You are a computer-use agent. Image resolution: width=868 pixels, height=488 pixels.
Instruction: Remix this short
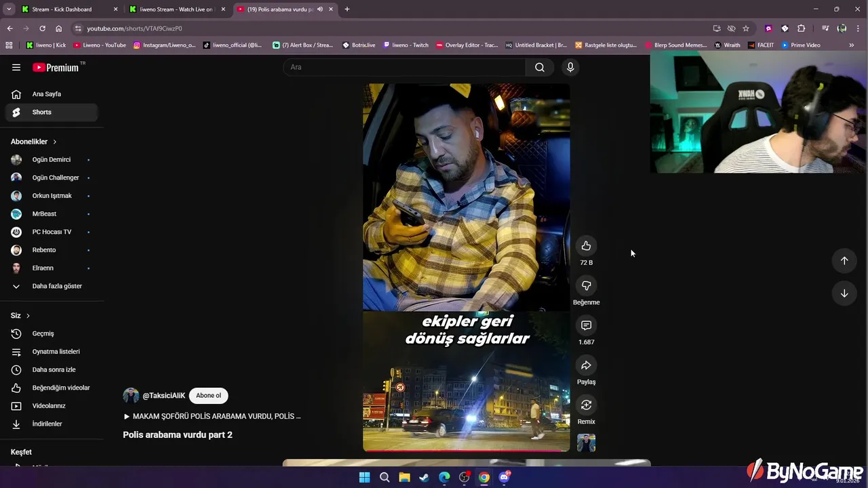coord(587,405)
